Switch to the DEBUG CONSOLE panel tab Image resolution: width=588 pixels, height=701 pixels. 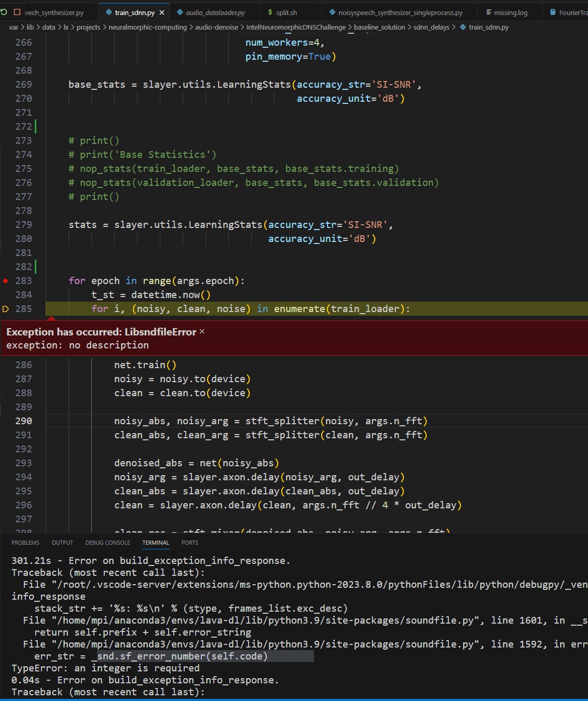tap(107, 543)
